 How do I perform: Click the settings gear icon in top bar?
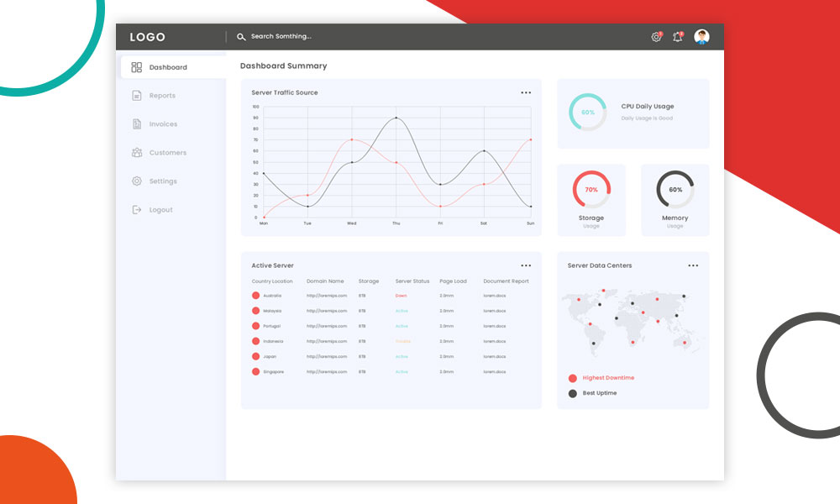coord(656,37)
